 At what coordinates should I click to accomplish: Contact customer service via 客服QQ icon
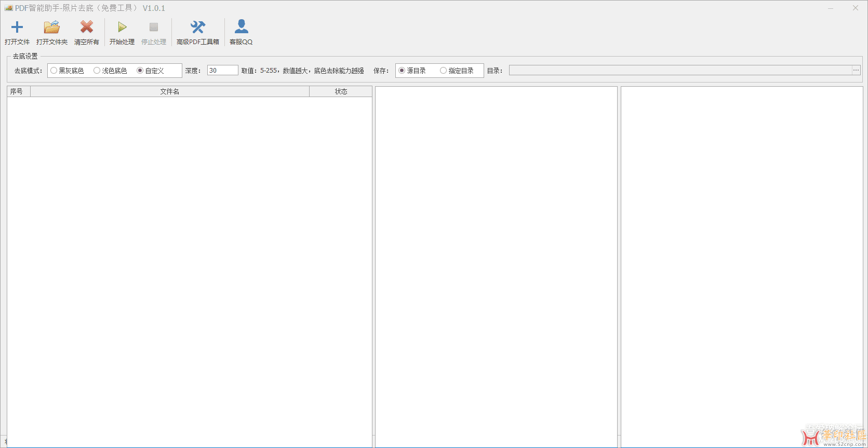241,28
